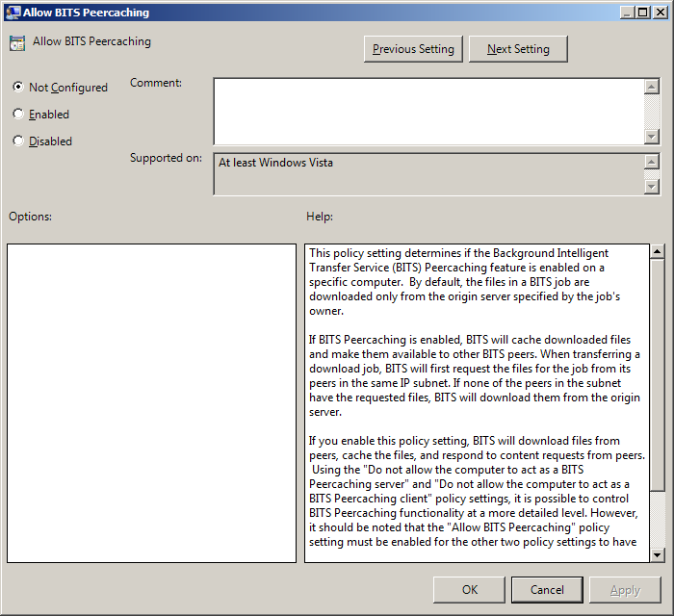
Task: Click the empty Options panel
Action: 151,402
